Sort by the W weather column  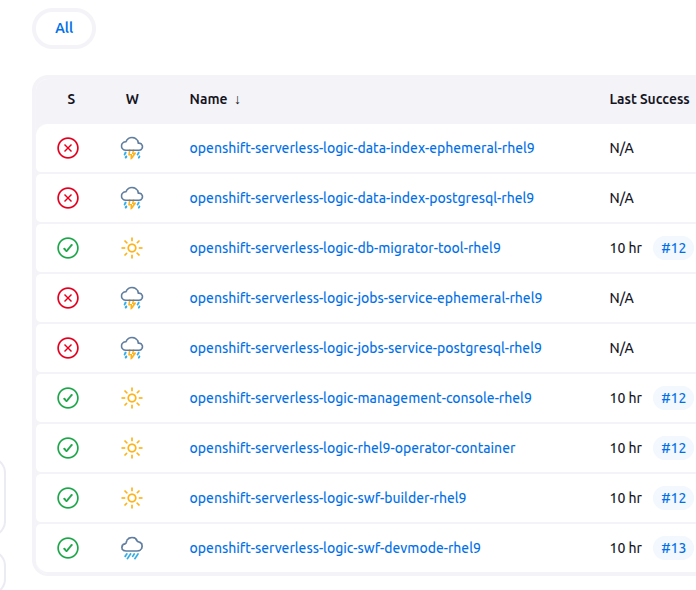tap(132, 99)
